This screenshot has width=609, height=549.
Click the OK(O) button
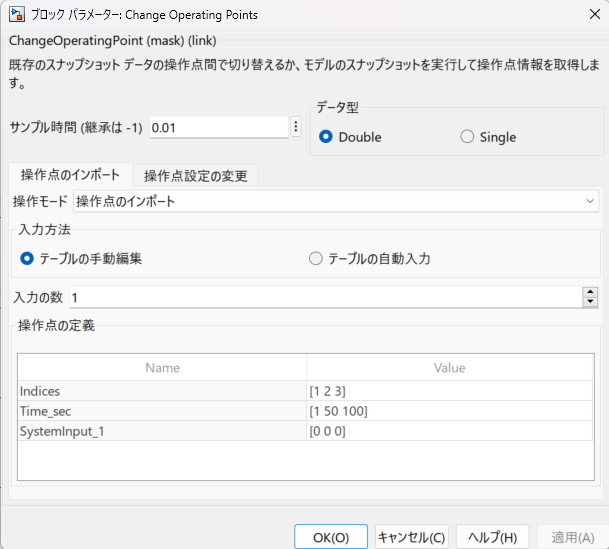point(331,537)
